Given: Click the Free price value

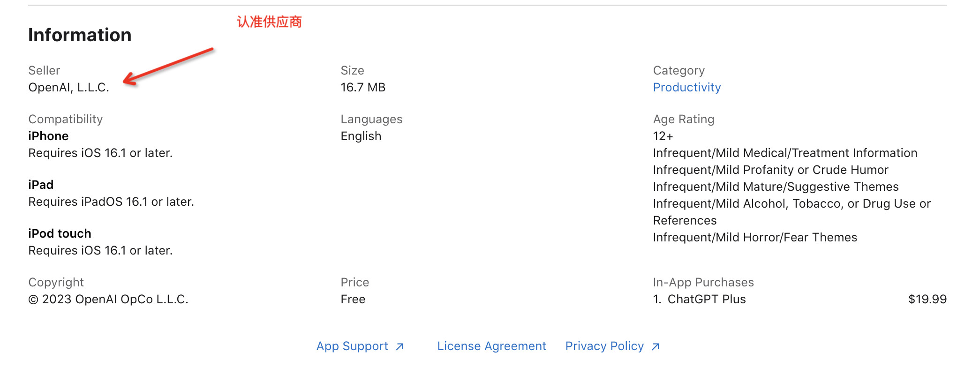Looking at the screenshot, I should point(353,300).
